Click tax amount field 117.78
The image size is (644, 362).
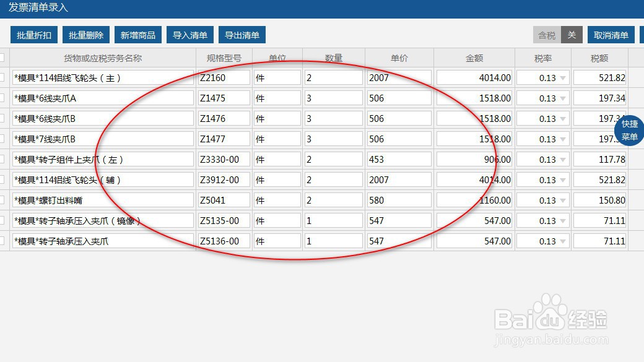(x=599, y=159)
